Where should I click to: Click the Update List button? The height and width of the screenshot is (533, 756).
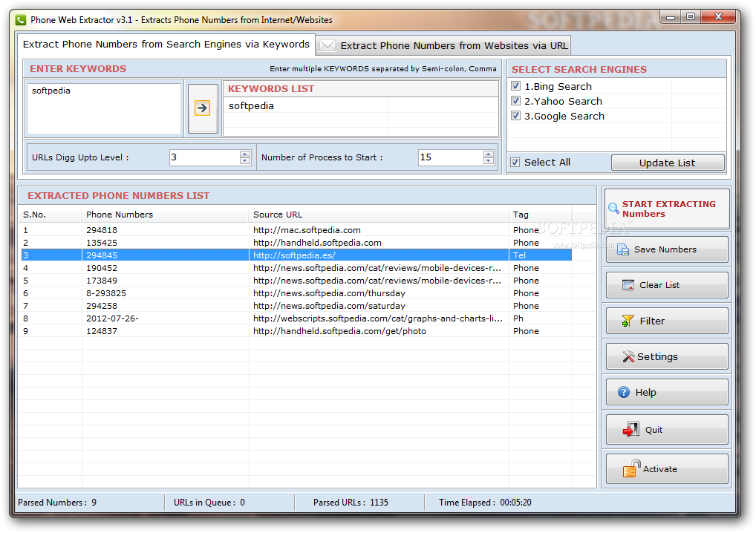pyautogui.click(x=668, y=163)
